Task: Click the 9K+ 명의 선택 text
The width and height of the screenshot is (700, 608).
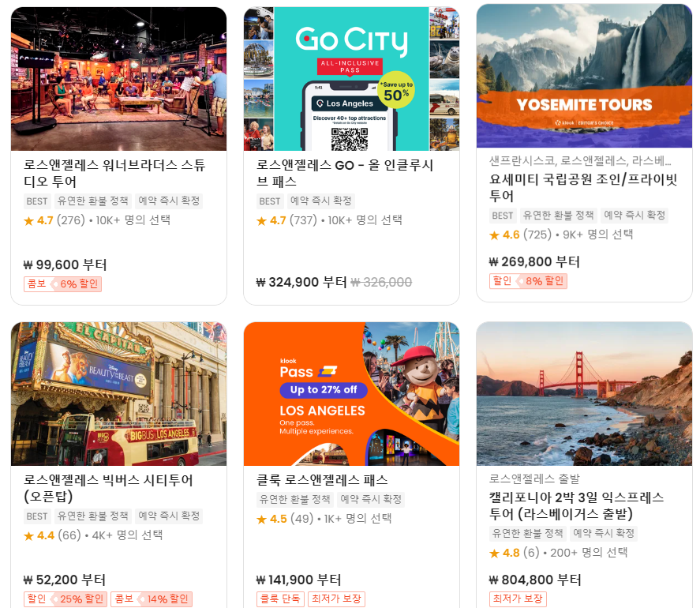Action: [x=597, y=235]
